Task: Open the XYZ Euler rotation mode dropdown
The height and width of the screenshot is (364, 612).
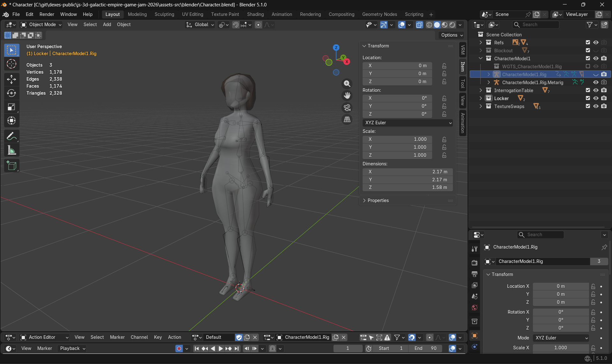Action: point(407,123)
